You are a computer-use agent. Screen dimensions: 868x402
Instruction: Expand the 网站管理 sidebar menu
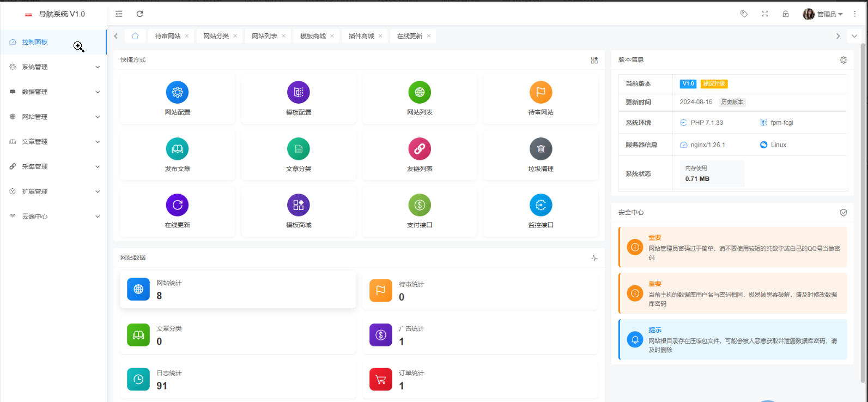[x=53, y=117]
